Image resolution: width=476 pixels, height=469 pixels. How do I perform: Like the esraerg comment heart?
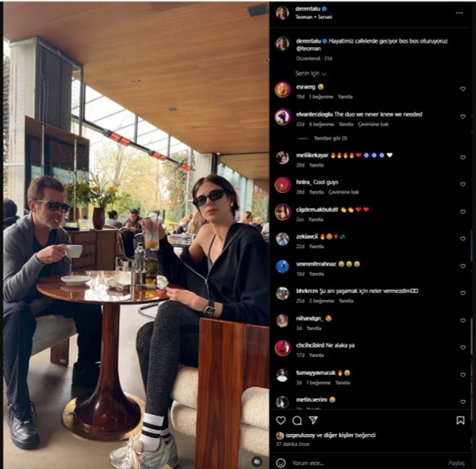click(x=463, y=89)
